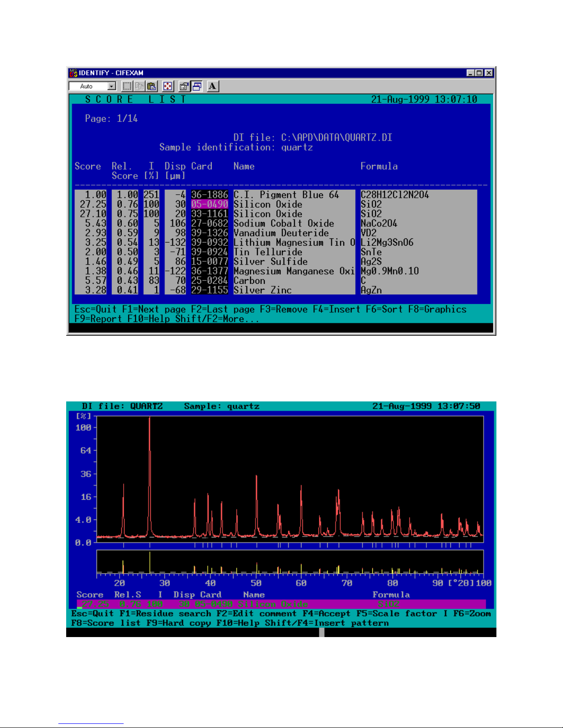The width and height of the screenshot is (563, 728).
Task: Click the Mark selection toolbar icon
Action: pyautogui.click(x=127, y=86)
